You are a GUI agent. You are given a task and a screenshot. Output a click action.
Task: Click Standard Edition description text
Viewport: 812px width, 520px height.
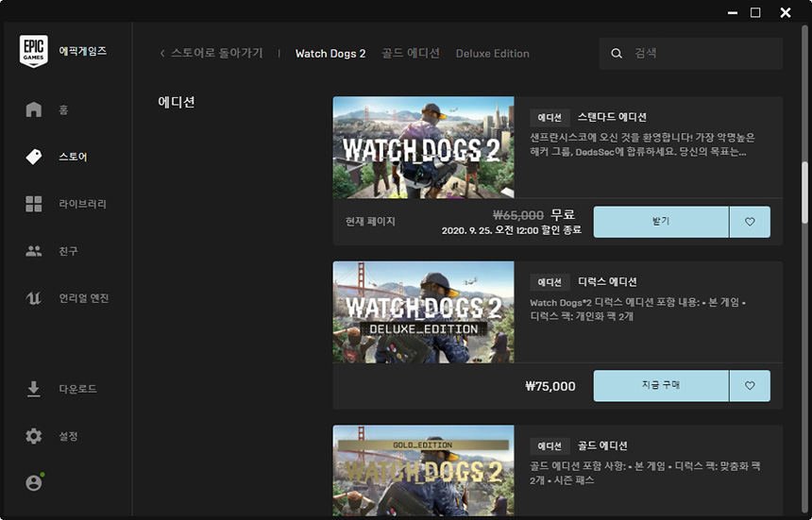pos(642,145)
